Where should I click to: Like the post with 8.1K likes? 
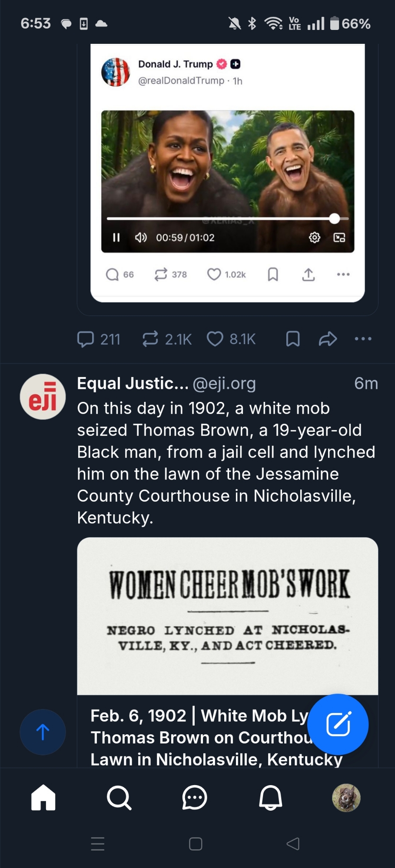pos(215,339)
